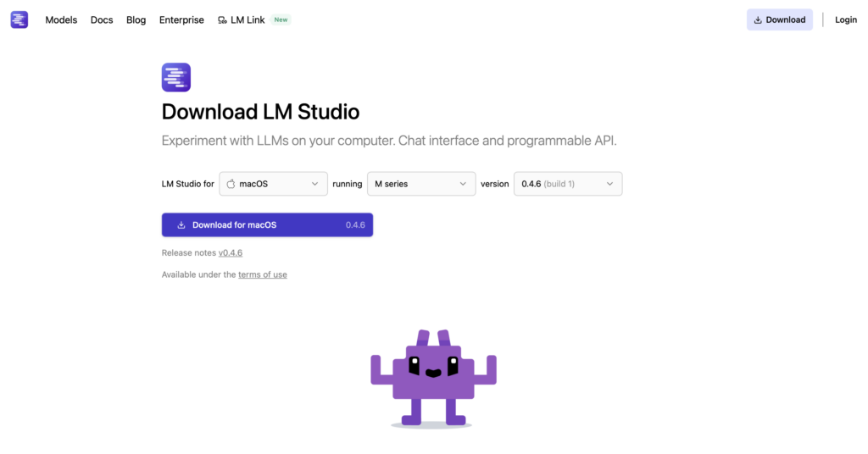Click Login in the top bar
This screenshot has height=454, width=868.
(x=845, y=19)
